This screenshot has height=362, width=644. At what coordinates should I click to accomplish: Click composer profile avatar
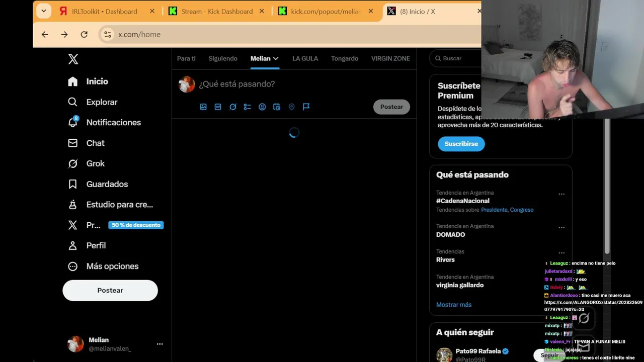pos(187,84)
